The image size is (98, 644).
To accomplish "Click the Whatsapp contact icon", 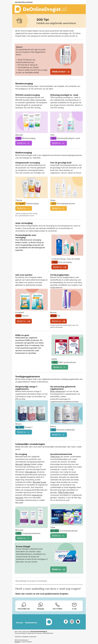I will point(40,604).
